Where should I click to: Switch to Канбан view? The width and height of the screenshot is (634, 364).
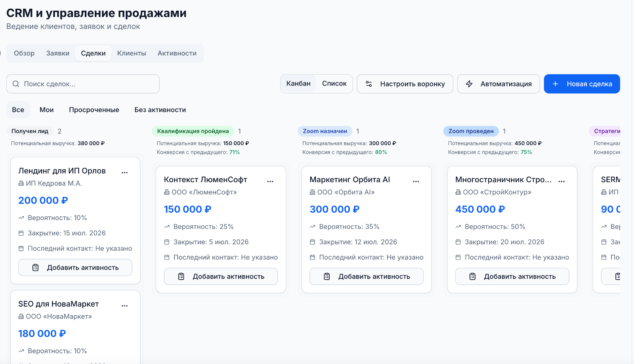(298, 84)
